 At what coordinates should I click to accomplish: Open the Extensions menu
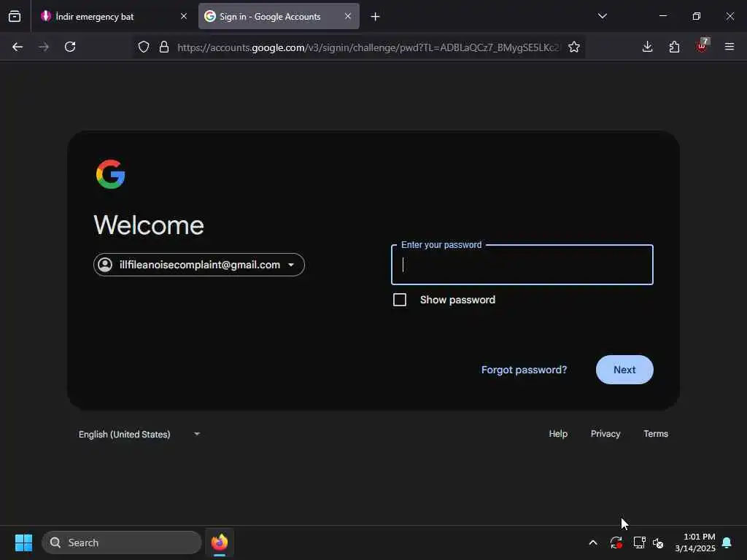674,47
